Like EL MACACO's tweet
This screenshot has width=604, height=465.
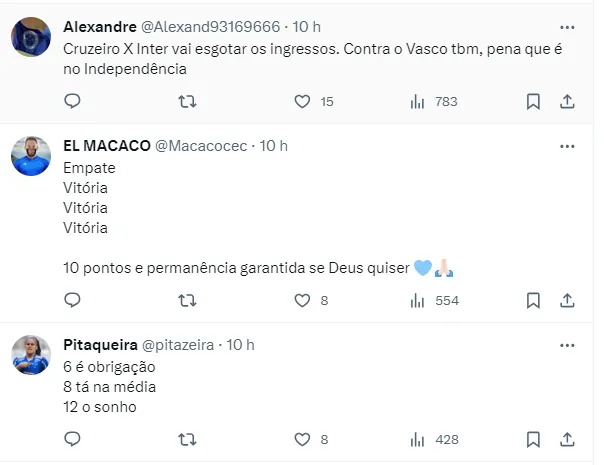point(303,300)
